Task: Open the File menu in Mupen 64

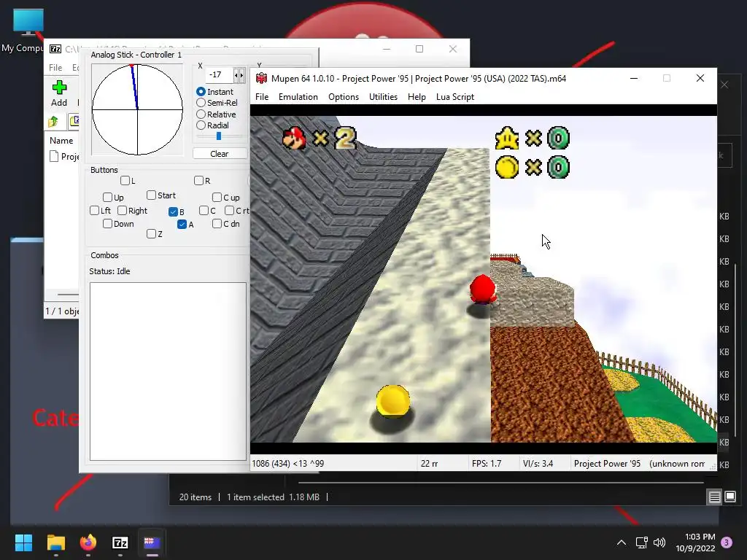Action: [x=262, y=97]
